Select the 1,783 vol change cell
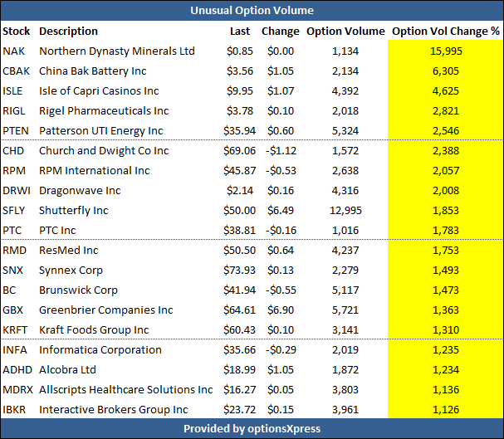Image resolution: width=504 pixels, height=439 pixels. point(446,230)
